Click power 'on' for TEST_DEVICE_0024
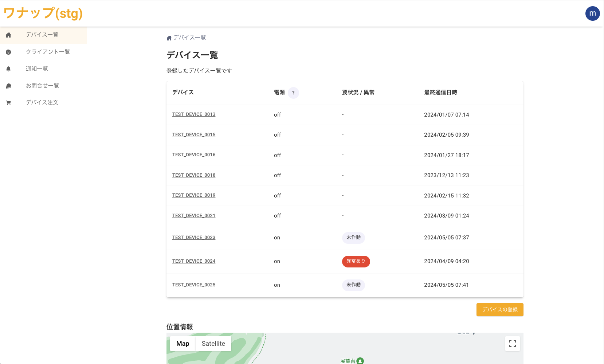The image size is (604, 364). [x=277, y=262]
